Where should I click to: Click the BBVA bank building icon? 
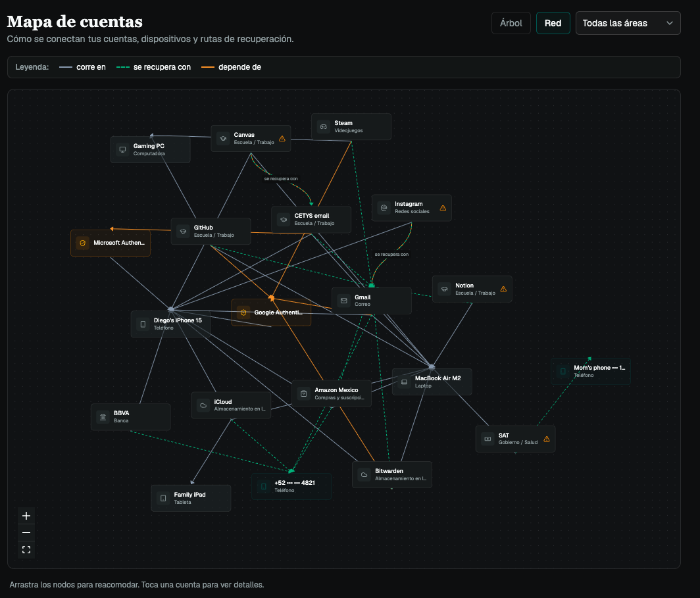[103, 417]
